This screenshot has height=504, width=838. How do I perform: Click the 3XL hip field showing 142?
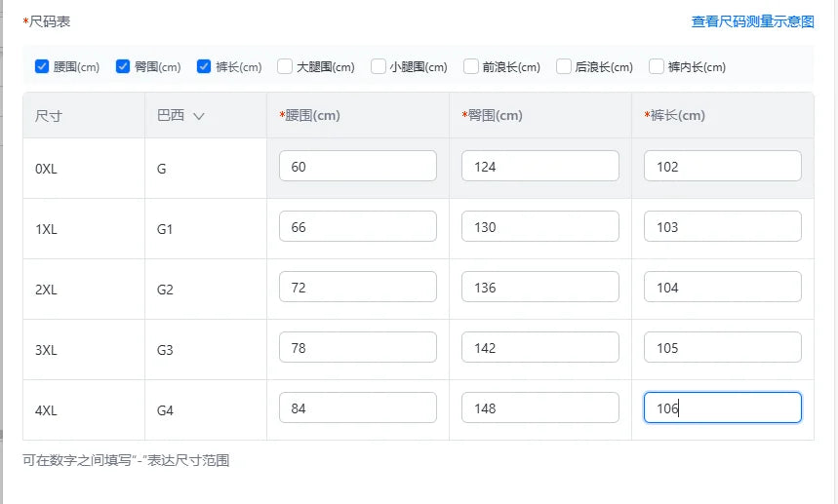tap(539, 347)
